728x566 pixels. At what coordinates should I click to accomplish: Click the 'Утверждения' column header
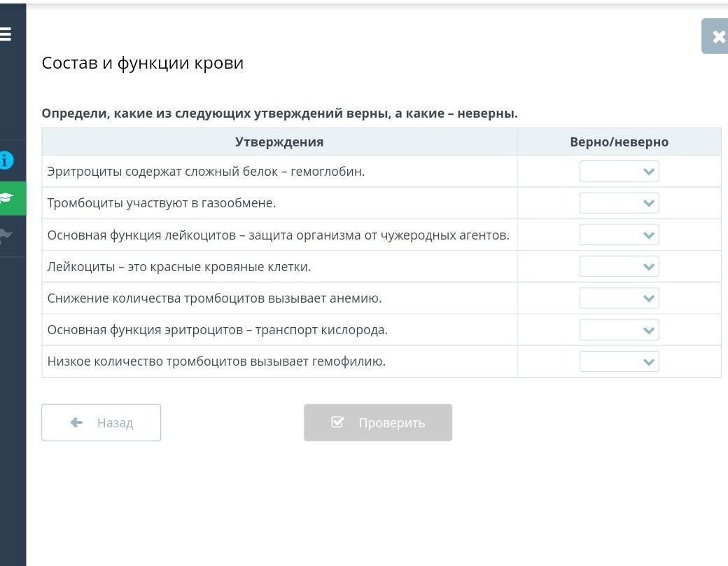(x=279, y=142)
